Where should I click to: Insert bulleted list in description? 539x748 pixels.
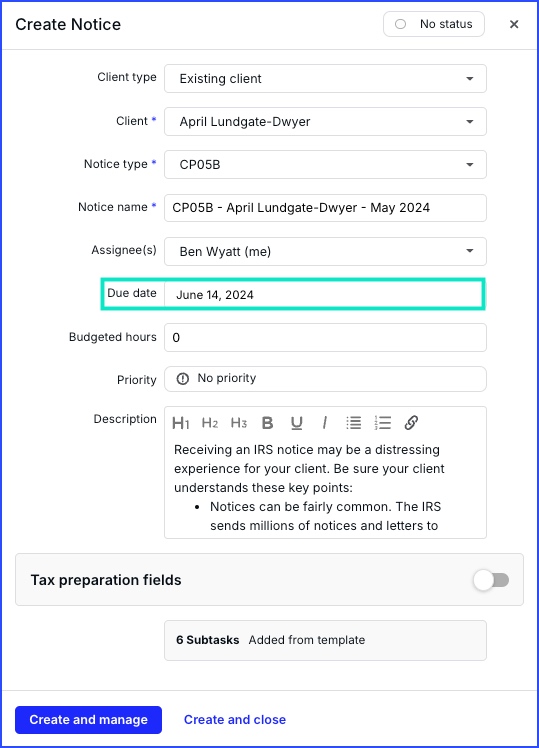[353, 423]
